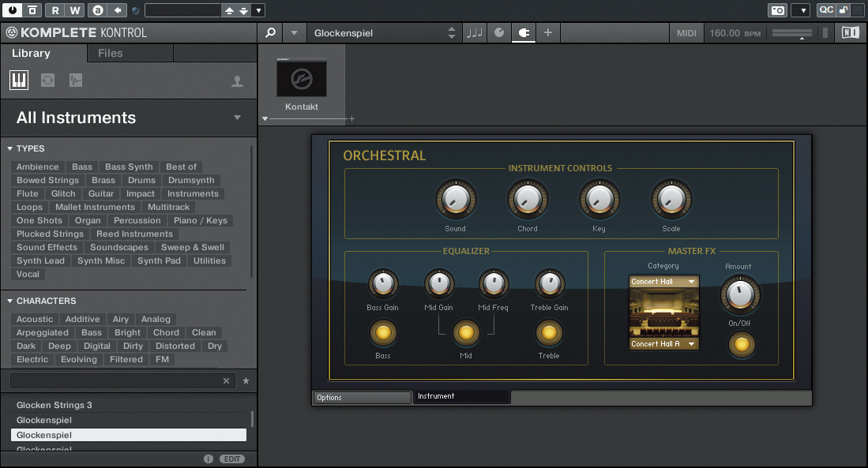Select the Instrument tab
Screen dimensions: 868x468
[x=461, y=396]
